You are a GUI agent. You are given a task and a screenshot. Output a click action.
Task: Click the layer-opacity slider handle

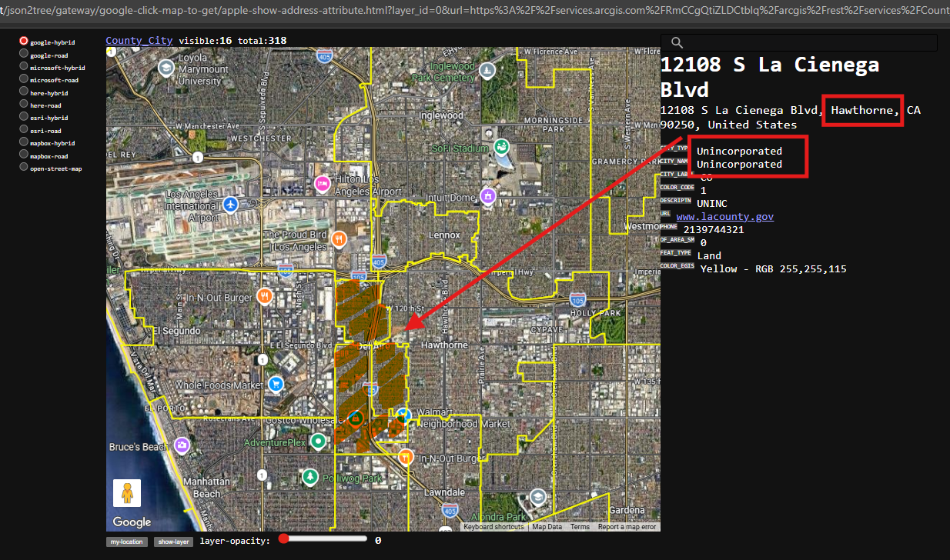click(x=284, y=539)
